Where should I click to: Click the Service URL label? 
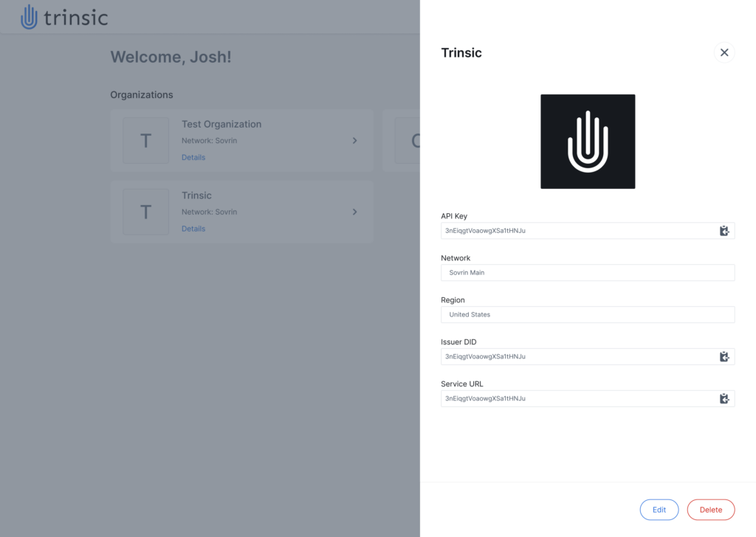[462, 384]
